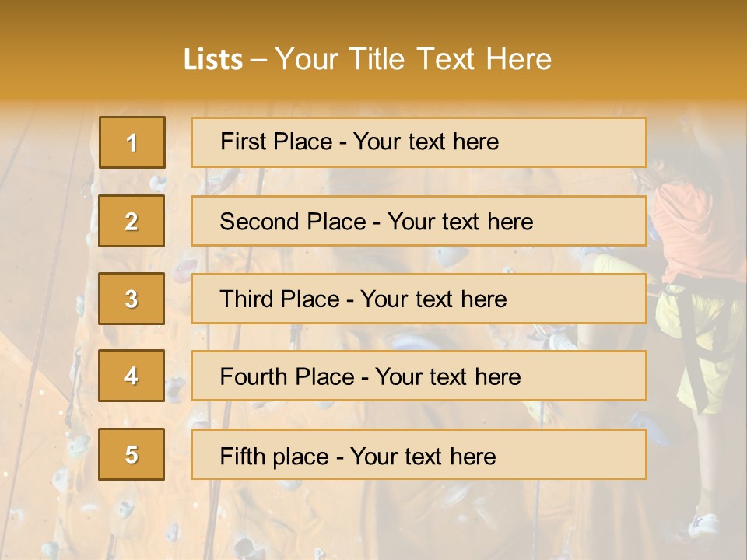Edit the Third Place text bar
This screenshot has height=560, width=747.
(x=419, y=299)
